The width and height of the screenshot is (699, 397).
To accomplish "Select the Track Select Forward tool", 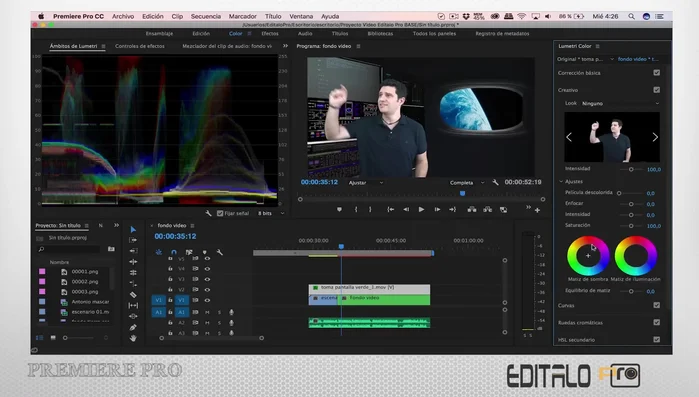I will click(133, 240).
